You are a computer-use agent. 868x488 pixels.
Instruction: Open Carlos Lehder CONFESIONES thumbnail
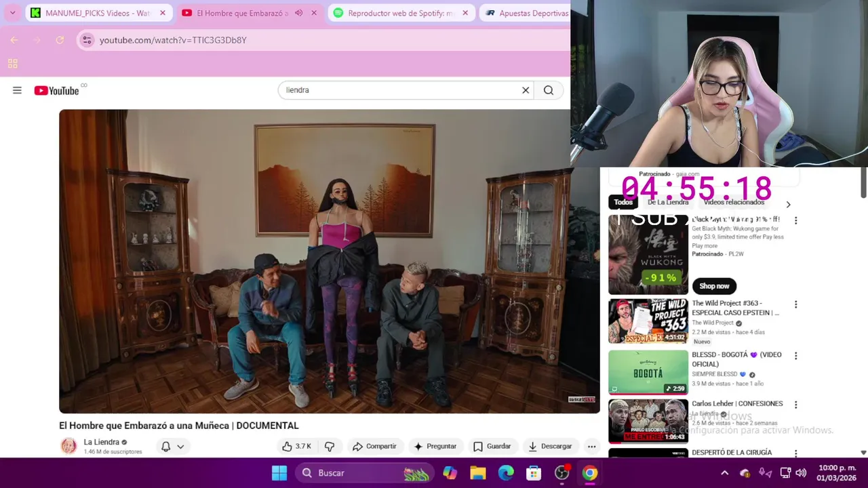648,421
